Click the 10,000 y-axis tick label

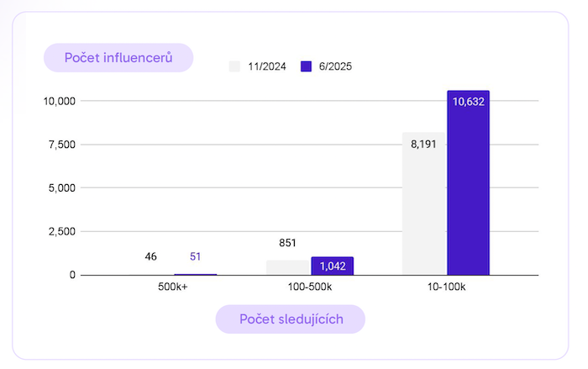[x=60, y=101]
